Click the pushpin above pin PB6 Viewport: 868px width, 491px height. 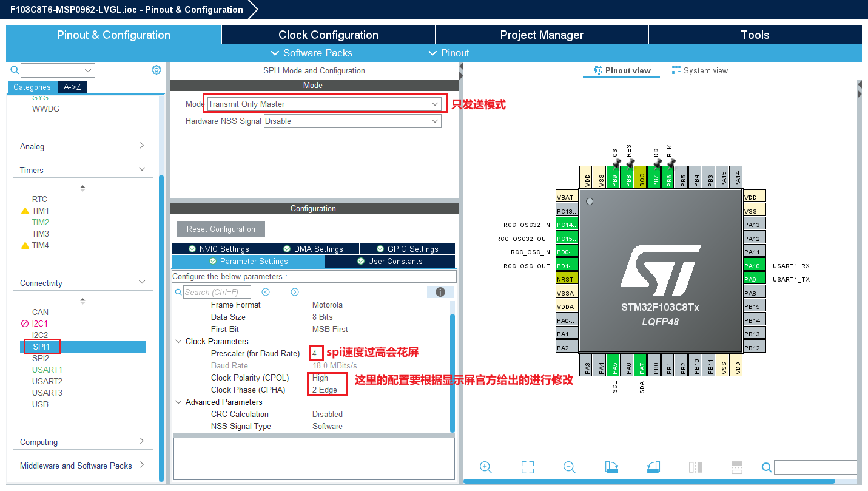670,163
